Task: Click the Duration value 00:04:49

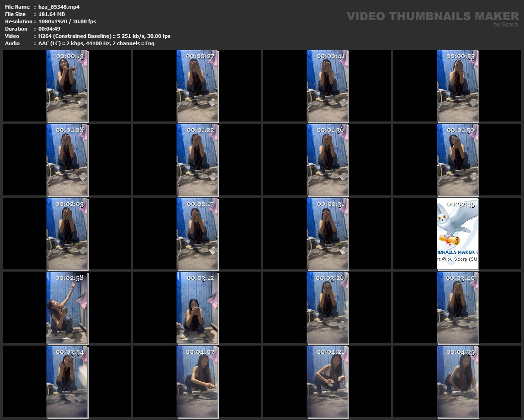Action: 49,29
